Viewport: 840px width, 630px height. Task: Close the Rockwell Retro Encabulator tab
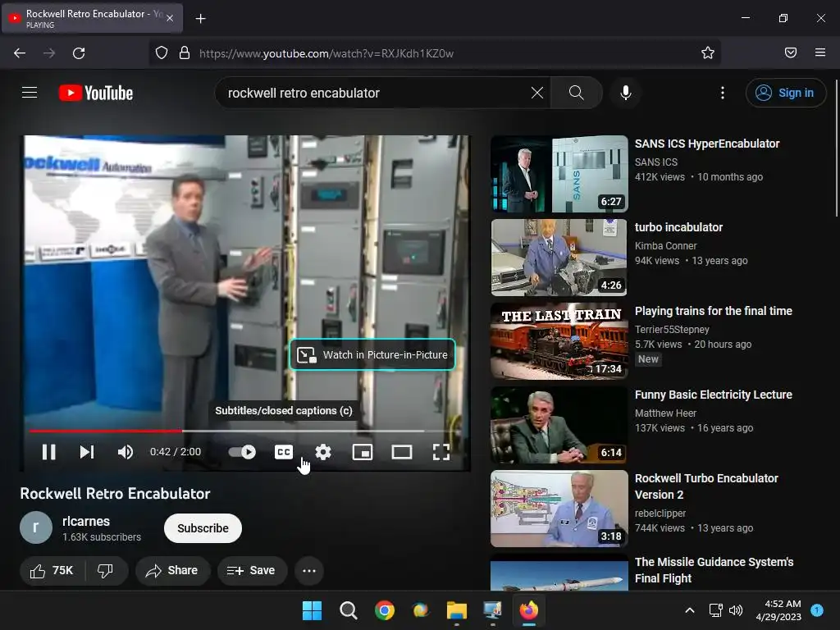pyautogui.click(x=170, y=18)
